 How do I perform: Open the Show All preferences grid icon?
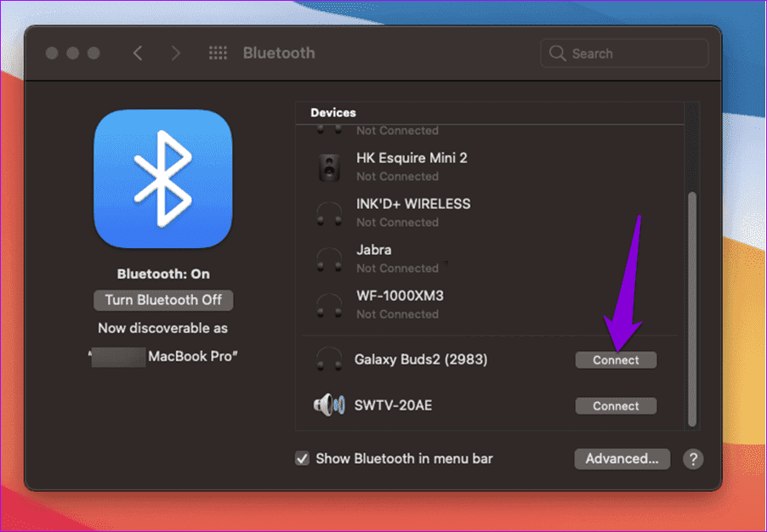pos(218,53)
